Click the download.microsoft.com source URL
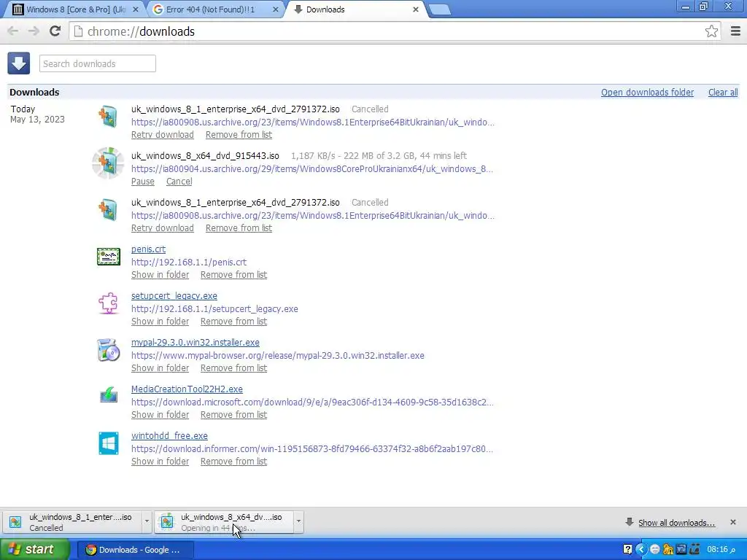The height and width of the screenshot is (560, 747). 312,402
